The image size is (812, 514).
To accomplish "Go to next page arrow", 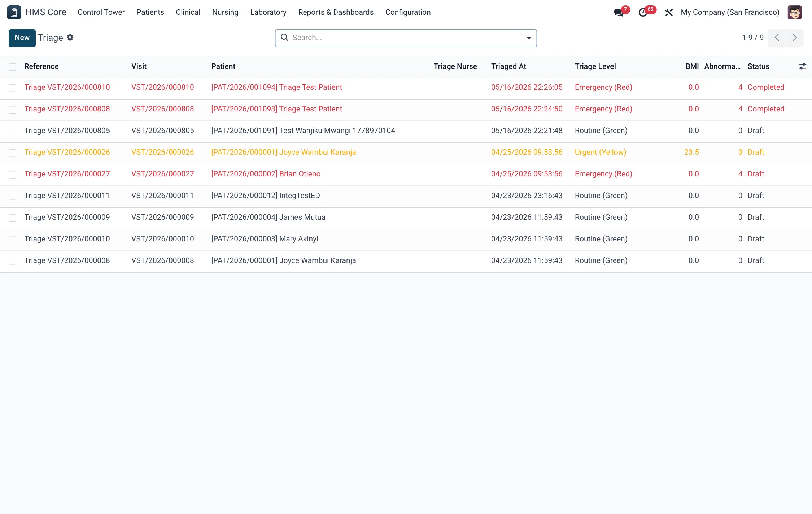I will coord(794,38).
